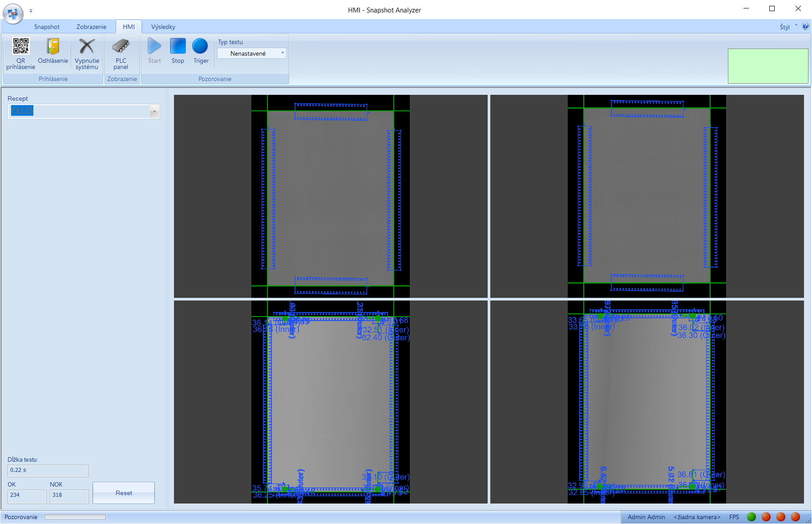Click the Odhlásenie door icon

tap(53, 47)
